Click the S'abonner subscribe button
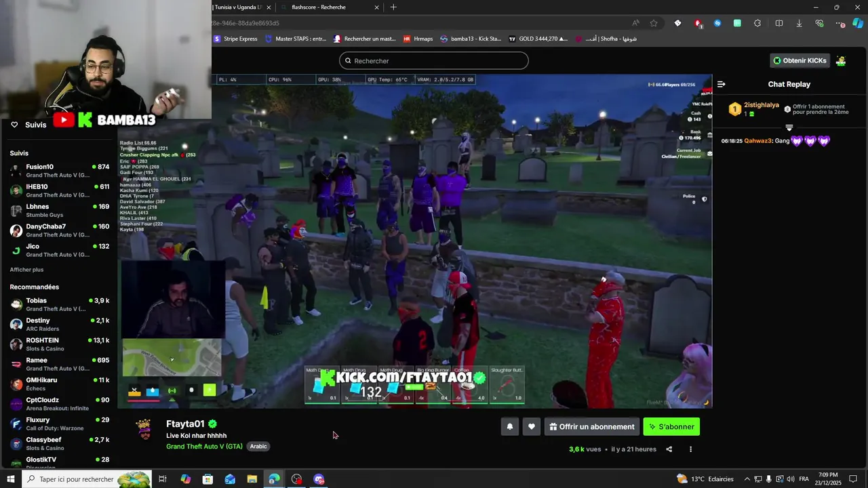 point(671,427)
